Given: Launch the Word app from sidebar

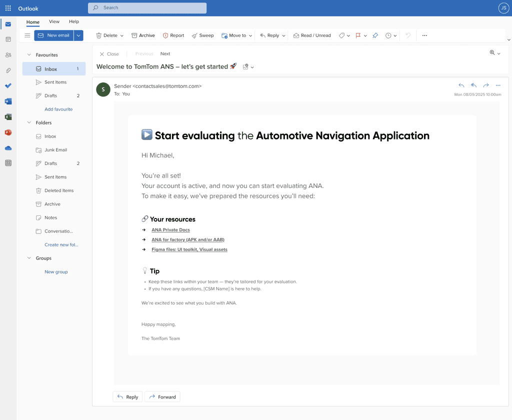Looking at the screenshot, I should tap(8, 101).
